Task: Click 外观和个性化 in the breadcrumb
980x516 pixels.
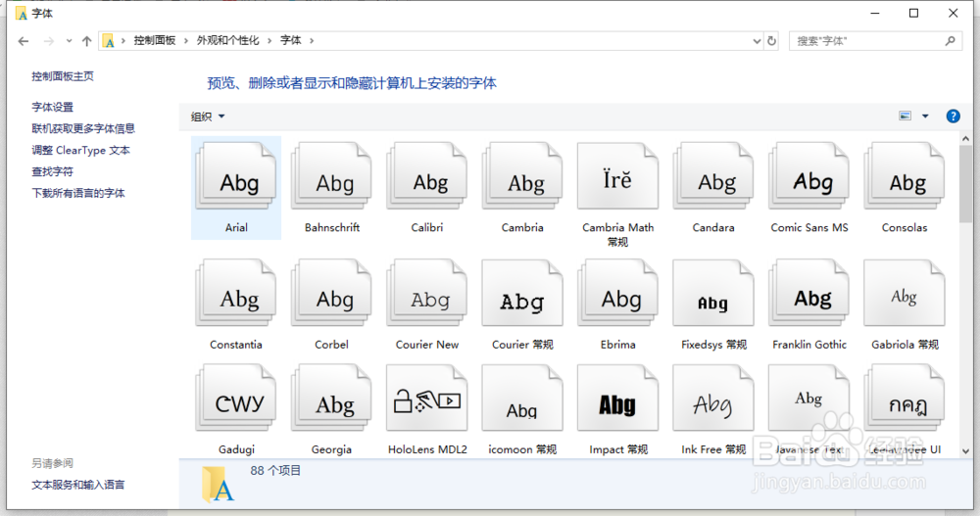Action: coord(227,40)
